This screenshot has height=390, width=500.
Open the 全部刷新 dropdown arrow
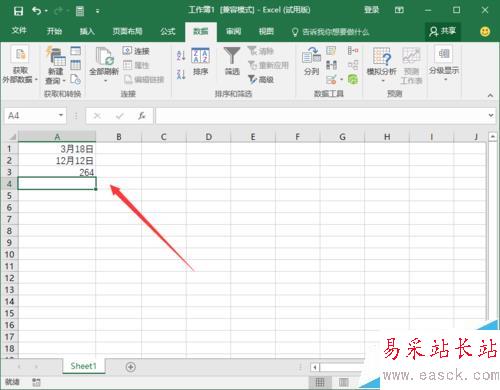pyautogui.click(x=105, y=80)
